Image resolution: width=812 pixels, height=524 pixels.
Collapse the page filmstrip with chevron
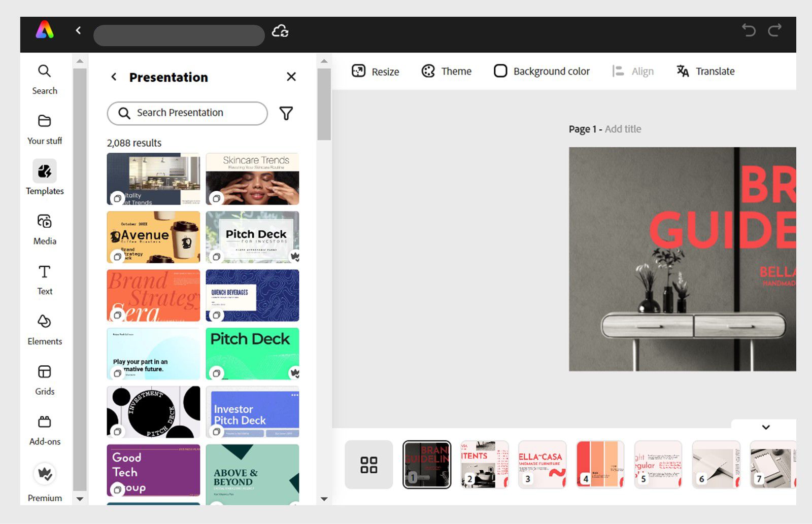(x=766, y=427)
